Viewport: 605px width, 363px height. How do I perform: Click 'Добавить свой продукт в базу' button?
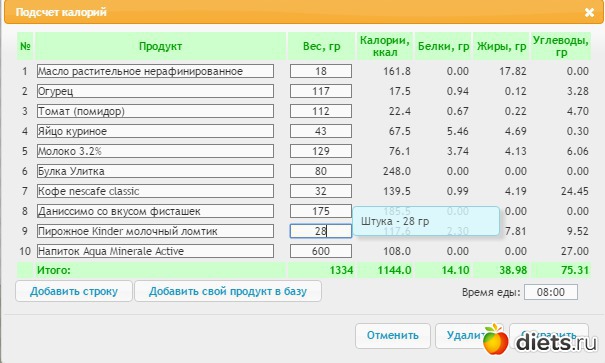point(228,291)
